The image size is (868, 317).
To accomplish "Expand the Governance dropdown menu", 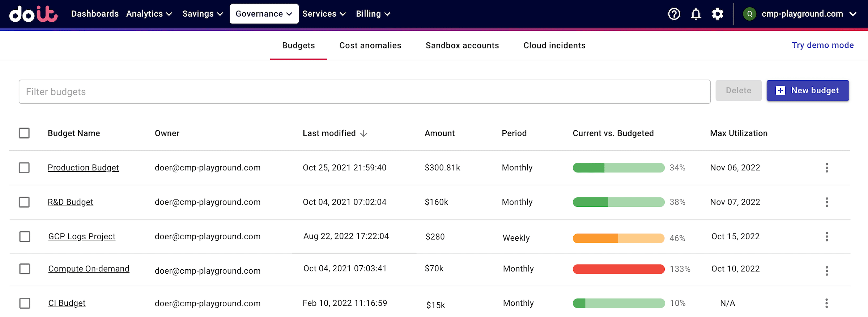I will tap(264, 14).
